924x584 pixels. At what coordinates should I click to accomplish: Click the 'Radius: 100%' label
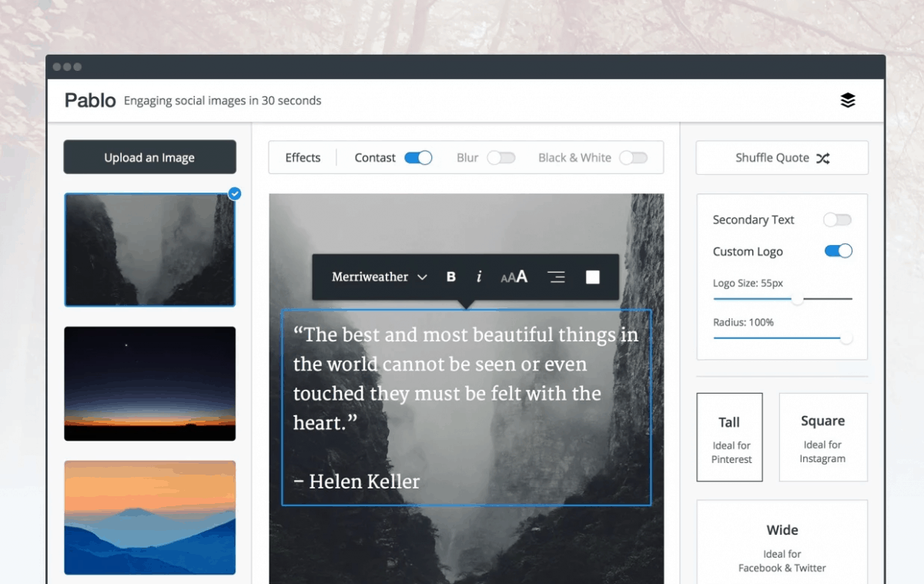tap(743, 322)
